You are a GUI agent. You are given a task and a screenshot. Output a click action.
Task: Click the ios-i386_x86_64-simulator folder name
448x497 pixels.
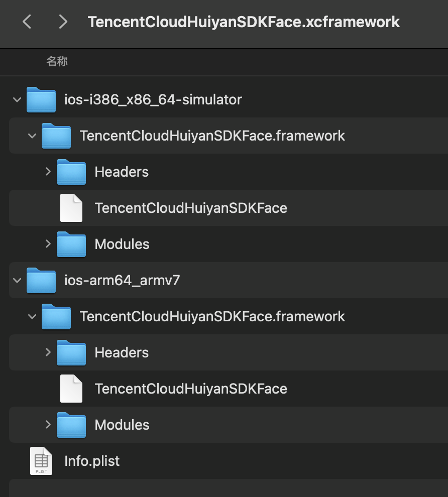[x=153, y=100]
